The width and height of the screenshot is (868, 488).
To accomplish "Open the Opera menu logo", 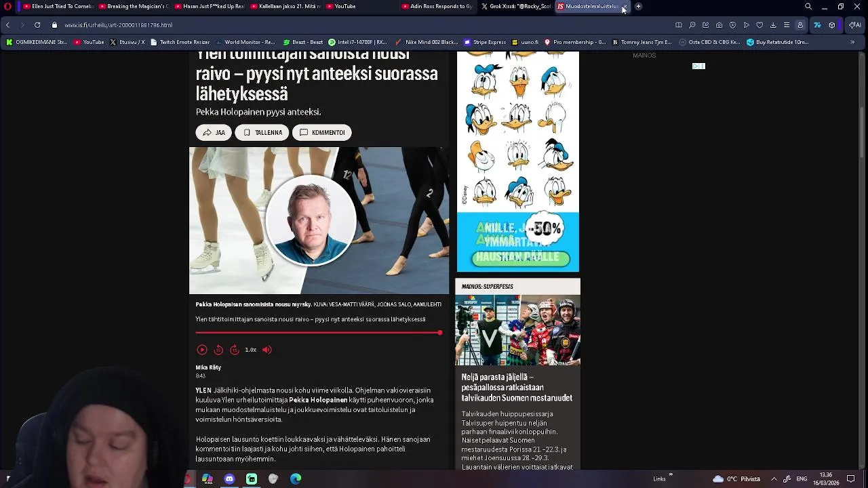I will pos(7,6).
